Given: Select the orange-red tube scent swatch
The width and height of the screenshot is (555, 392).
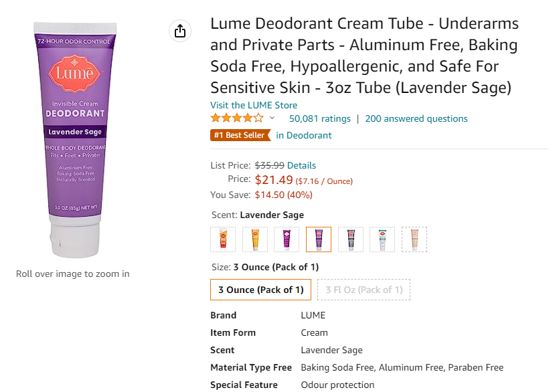Looking at the screenshot, I should (223, 239).
